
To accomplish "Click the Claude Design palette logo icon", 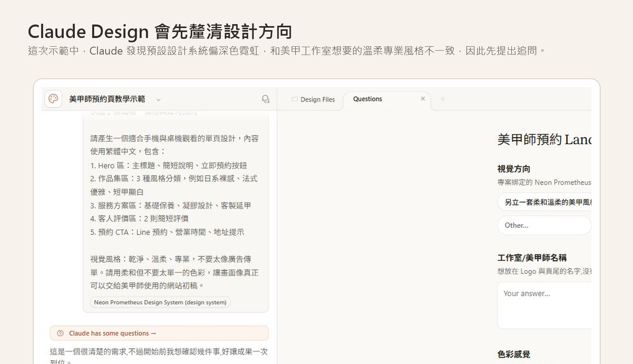I will tap(53, 99).
